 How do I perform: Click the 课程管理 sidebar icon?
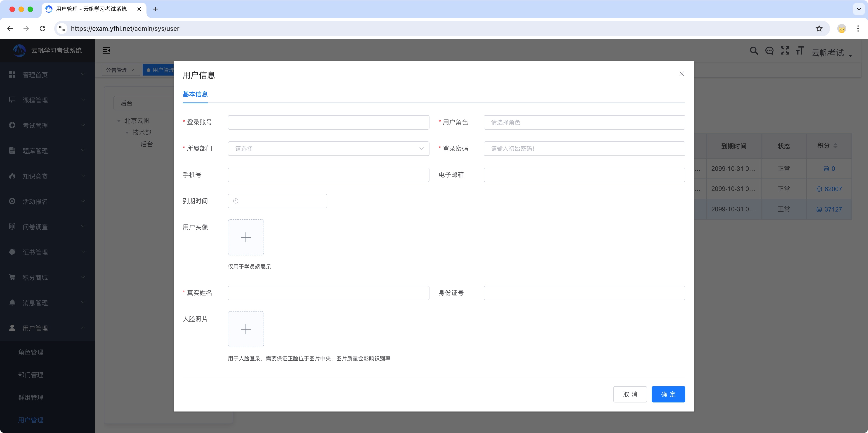tap(12, 100)
